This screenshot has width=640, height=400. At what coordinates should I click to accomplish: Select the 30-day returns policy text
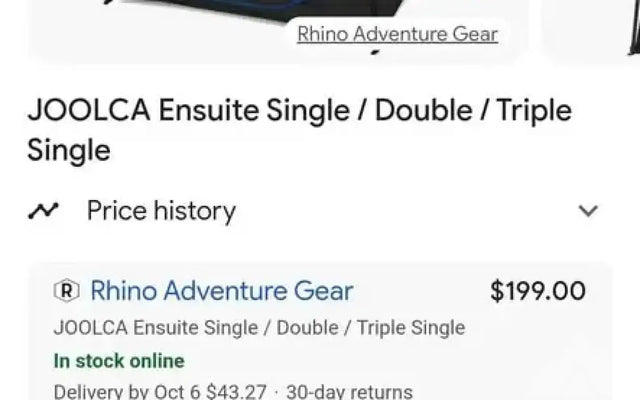[349, 392]
